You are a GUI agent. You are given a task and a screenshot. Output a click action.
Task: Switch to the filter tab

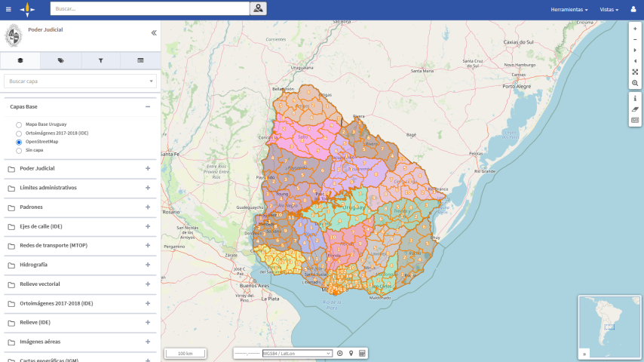(100, 60)
